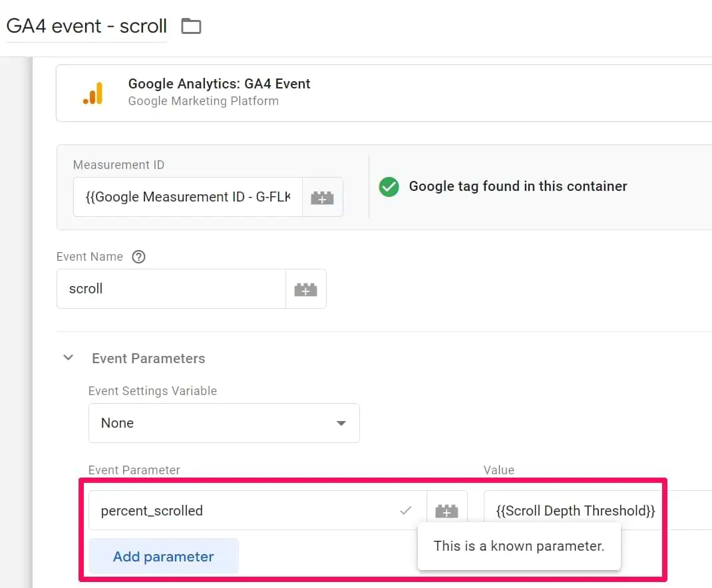712x588 pixels.
Task: Click the 'This is a known parameter' tooltip
Action: (519, 546)
